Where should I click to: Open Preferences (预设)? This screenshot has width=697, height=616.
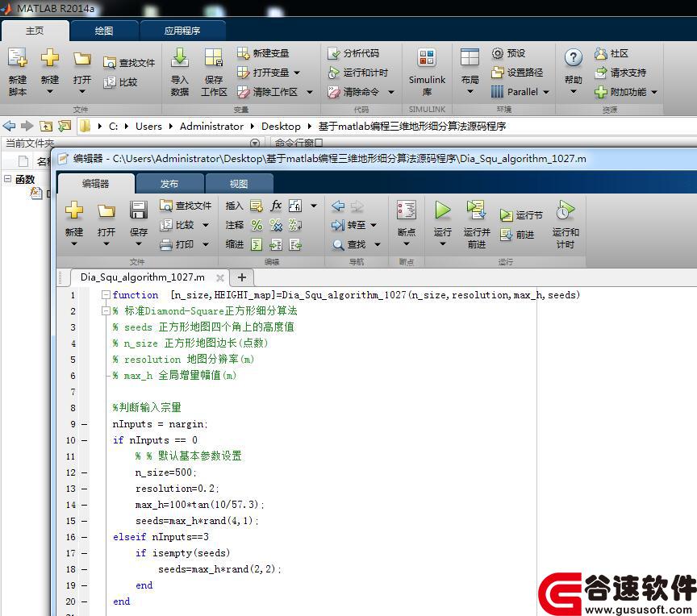coord(508,53)
